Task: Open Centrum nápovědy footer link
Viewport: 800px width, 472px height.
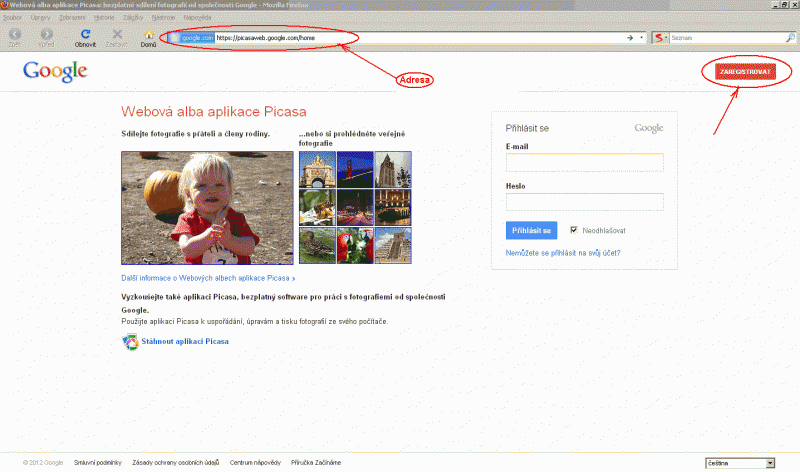Action: coord(255,463)
